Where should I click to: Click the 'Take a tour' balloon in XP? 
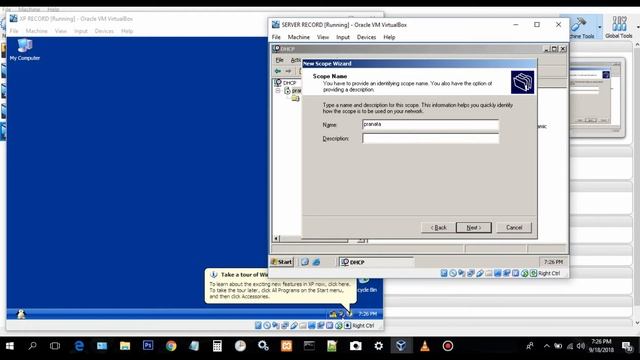pos(280,286)
